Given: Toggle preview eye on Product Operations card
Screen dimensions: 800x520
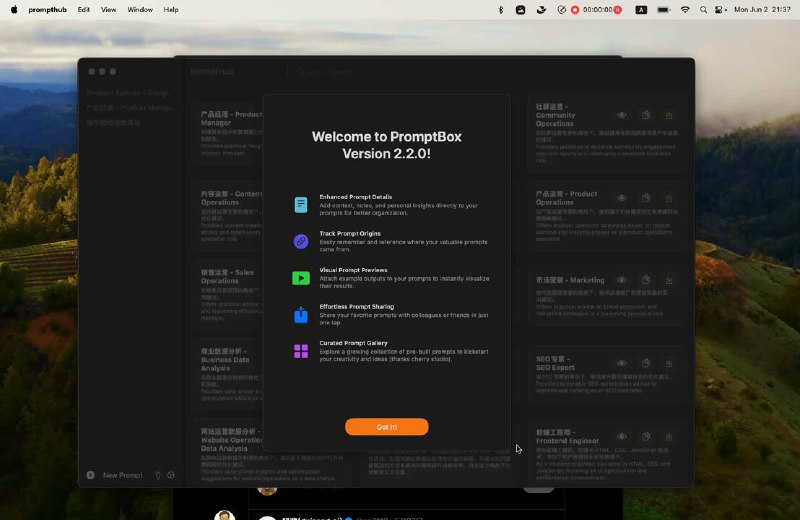Looking at the screenshot, I should pos(621,198).
